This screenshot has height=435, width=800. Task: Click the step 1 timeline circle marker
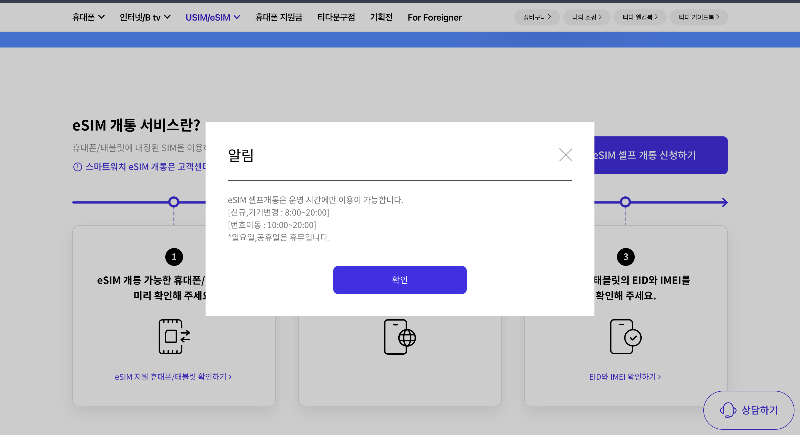coord(173,202)
